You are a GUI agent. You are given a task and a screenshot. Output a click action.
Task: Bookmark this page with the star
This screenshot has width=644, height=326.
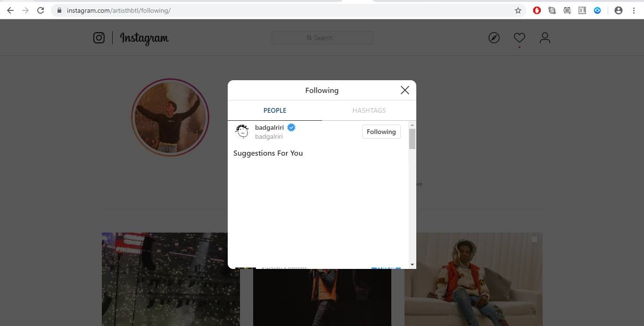518,10
